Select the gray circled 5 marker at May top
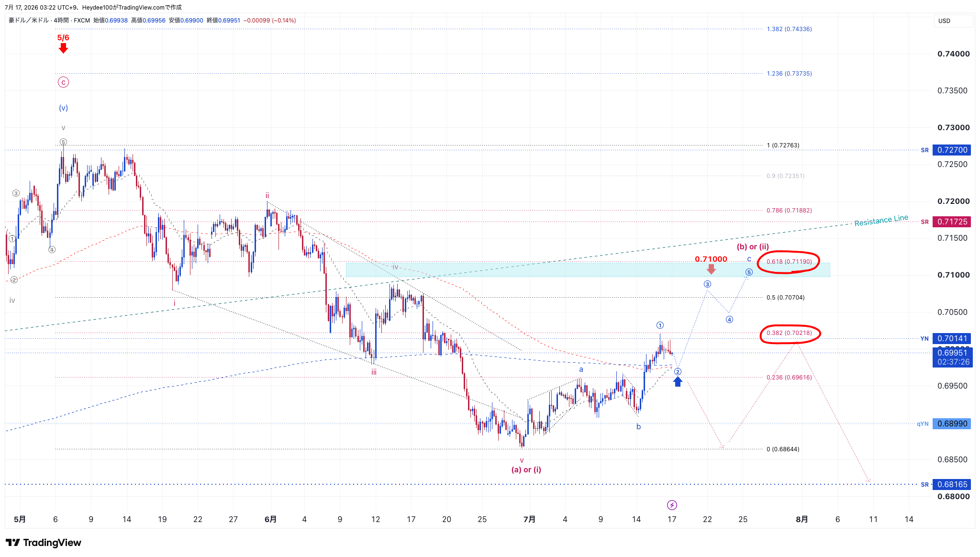This screenshot has height=557, width=980. (63, 142)
